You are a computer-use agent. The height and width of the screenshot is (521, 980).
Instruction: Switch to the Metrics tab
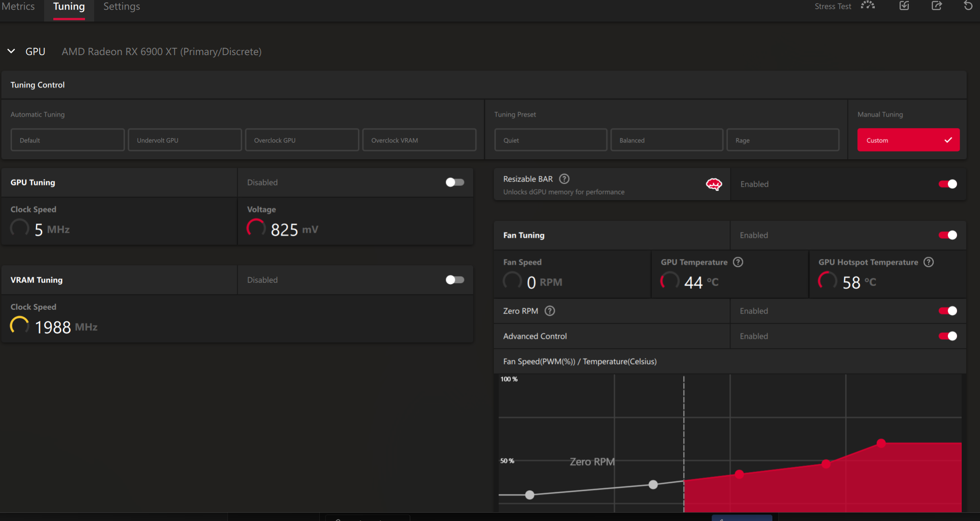[x=18, y=7]
